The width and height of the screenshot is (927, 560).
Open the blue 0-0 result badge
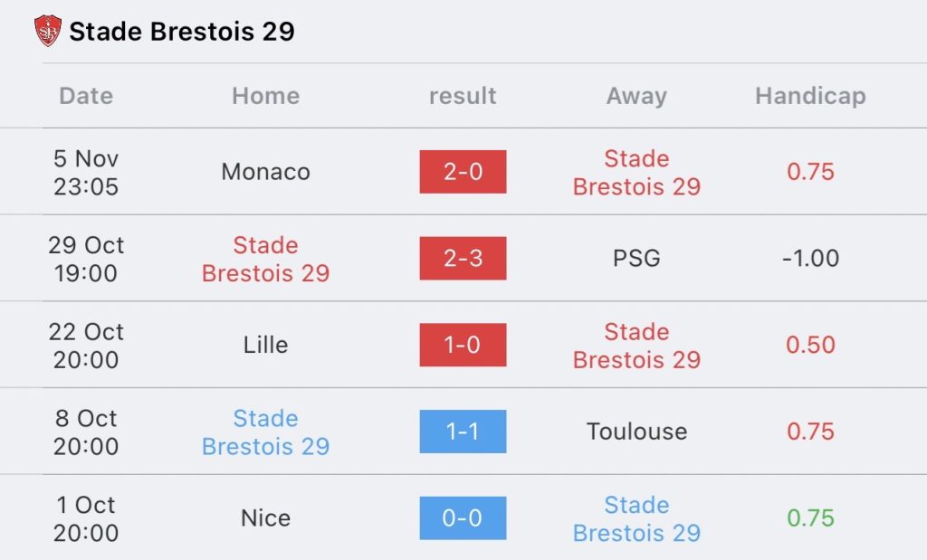(463, 518)
